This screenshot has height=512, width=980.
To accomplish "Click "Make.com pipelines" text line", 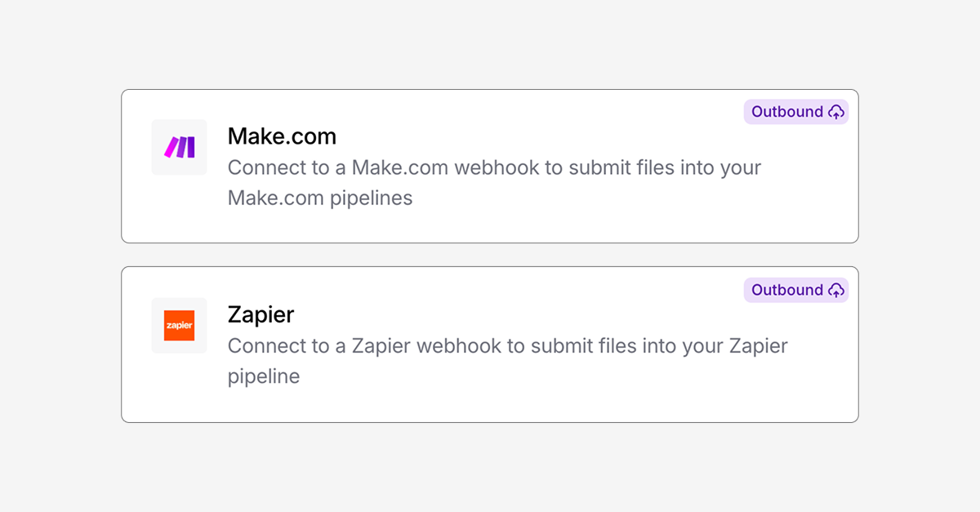I will click(320, 198).
